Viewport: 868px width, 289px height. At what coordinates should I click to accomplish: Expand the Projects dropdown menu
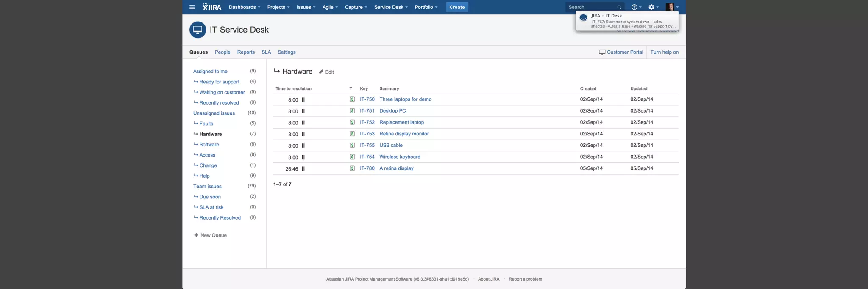coord(278,7)
